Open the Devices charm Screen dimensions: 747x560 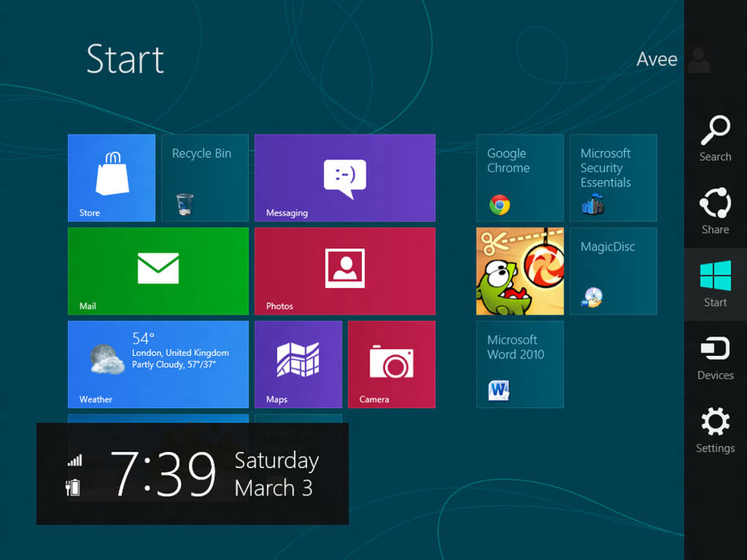(x=715, y=357)
